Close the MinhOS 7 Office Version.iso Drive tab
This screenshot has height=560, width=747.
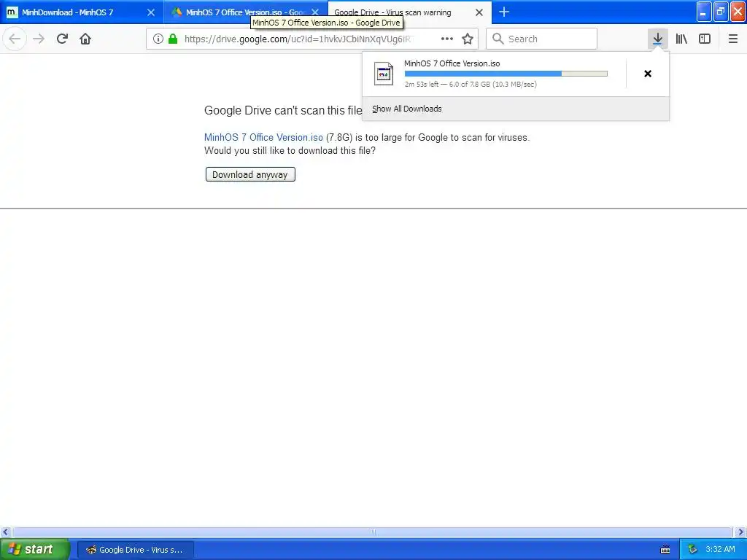point(315,12)
